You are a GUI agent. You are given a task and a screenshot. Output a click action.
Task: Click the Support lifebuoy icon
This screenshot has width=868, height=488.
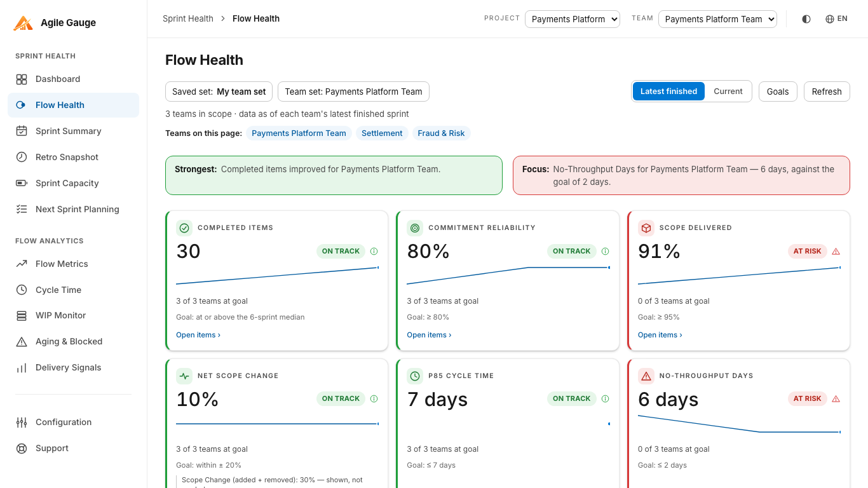coord(22,449)
